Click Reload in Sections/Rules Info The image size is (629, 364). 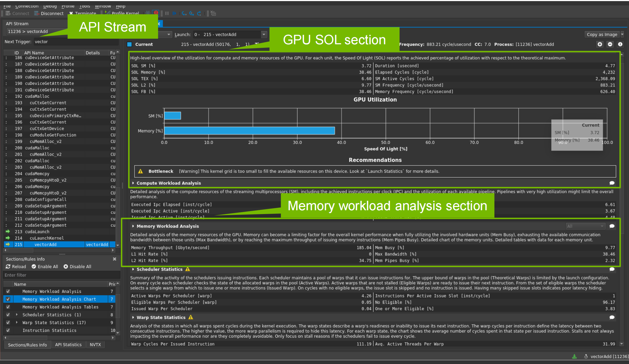pos(16,266)
